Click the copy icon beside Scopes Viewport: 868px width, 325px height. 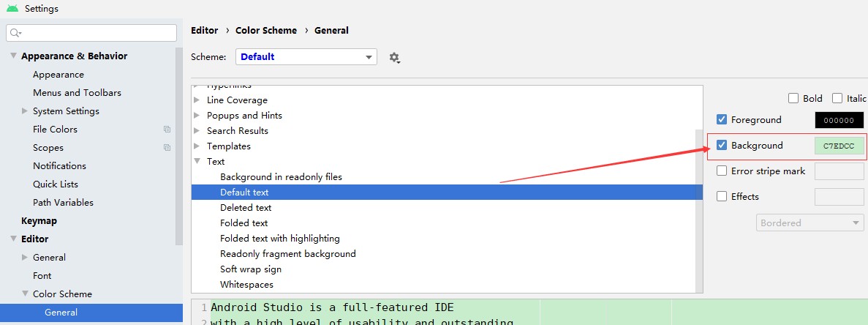point(167,148)
